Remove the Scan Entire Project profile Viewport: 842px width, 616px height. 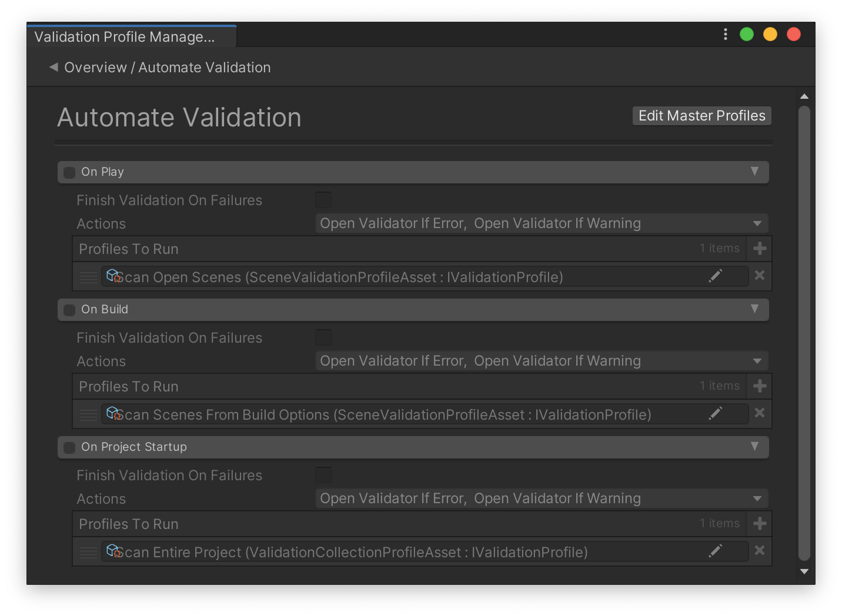tap(759, 551)
